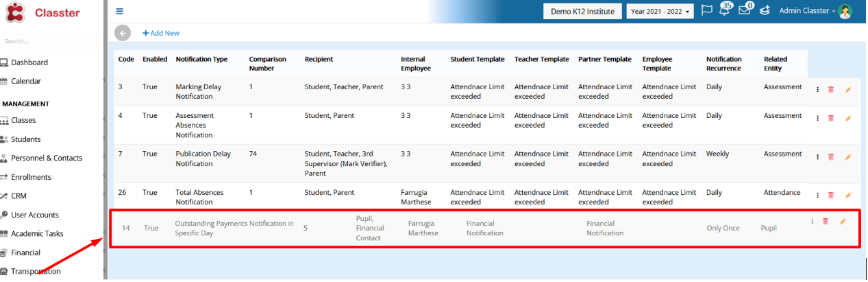Image resolution: width=868 pixels, height=282 pixels.
Task: Go back using the round arrow icon
Action: pos(122,33)
